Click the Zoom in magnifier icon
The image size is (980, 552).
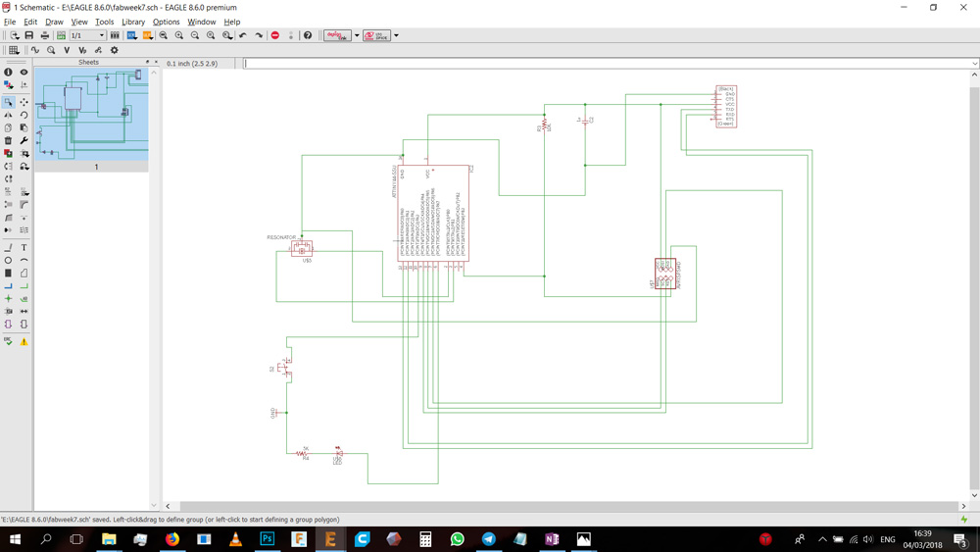179,35
